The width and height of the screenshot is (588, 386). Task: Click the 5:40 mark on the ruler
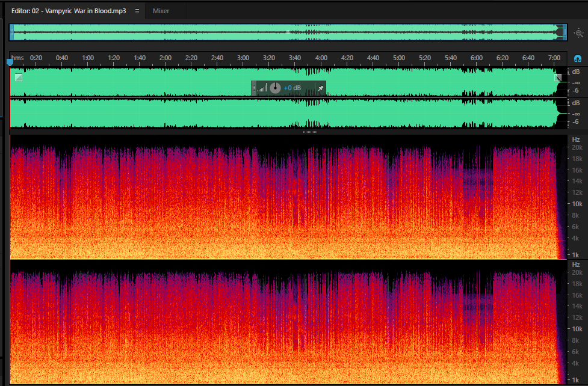(x=451, y=58)
